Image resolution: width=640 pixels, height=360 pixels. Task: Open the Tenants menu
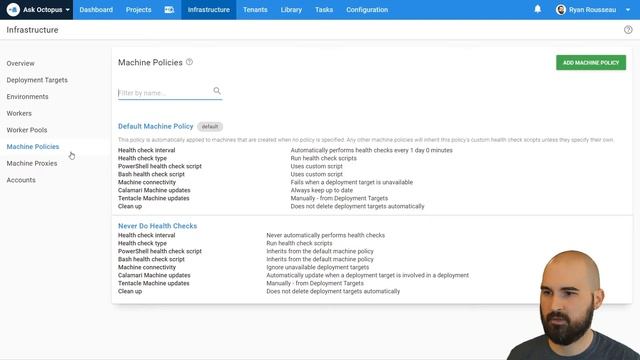point(255,9)
